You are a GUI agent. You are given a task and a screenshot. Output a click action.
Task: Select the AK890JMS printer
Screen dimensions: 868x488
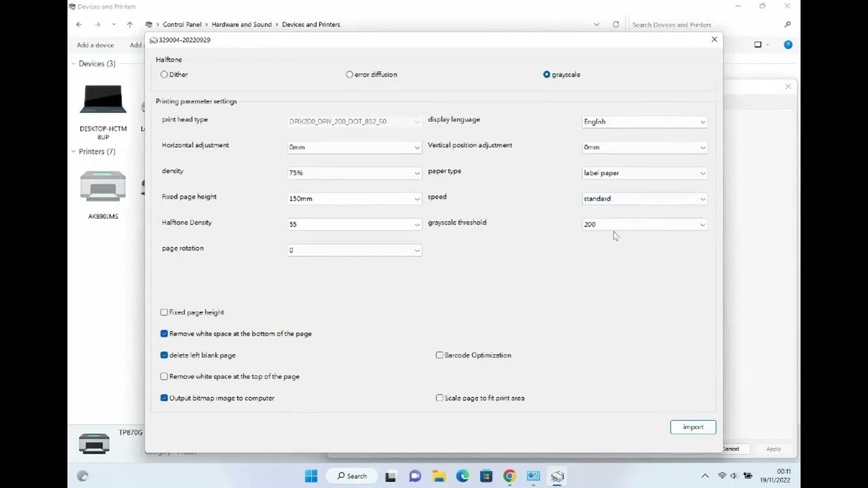103,195
